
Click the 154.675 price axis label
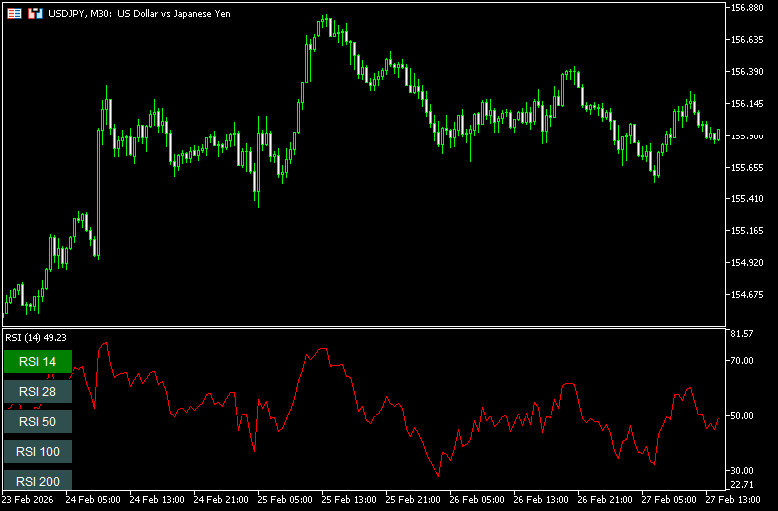coord(748,295)
